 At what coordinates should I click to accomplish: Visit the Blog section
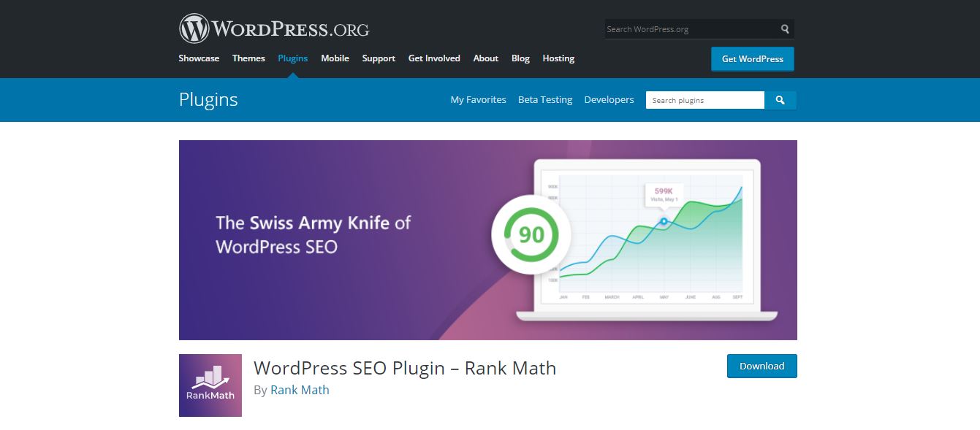tap(520, 58)
